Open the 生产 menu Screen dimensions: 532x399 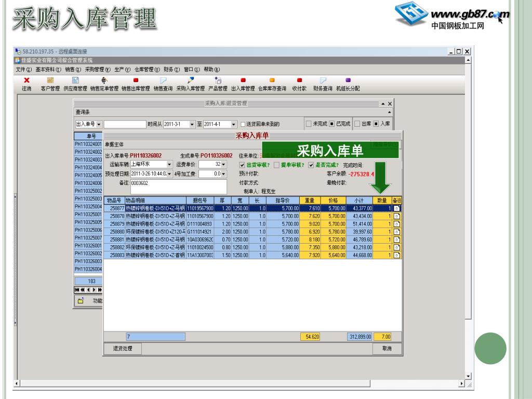123,70
